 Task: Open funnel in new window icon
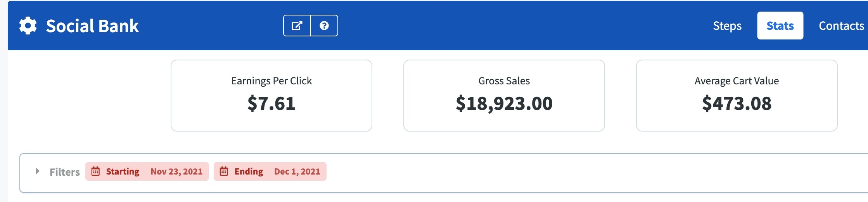(x=297, y=26)
